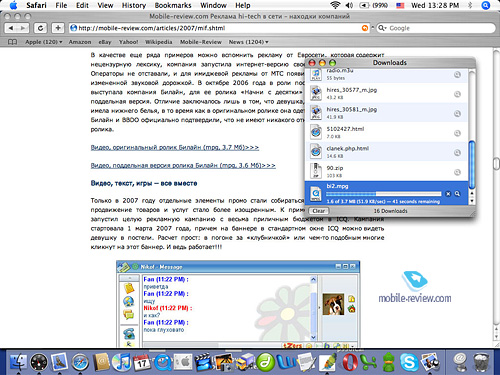Open the History menu
Viewport: 500px width, 375px height.
[x=134, y=5]
